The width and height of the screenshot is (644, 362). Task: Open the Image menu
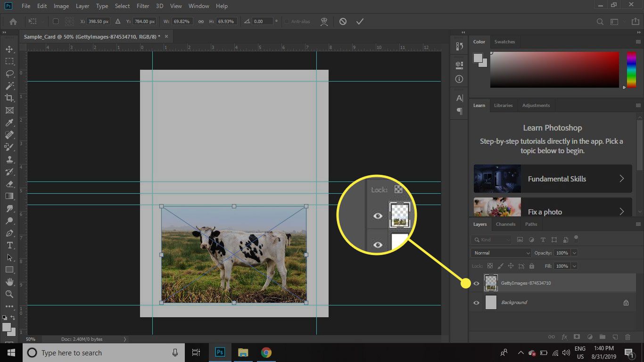(61, 6)
